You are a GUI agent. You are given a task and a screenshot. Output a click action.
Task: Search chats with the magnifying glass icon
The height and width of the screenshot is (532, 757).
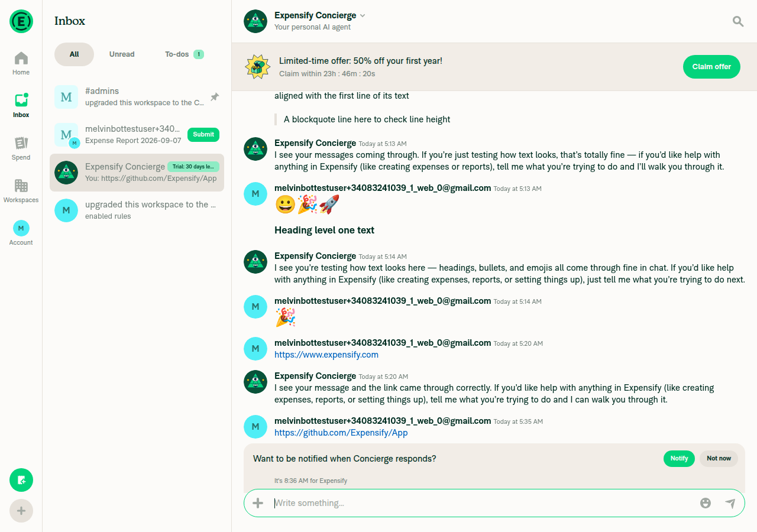tap(738, 21)
